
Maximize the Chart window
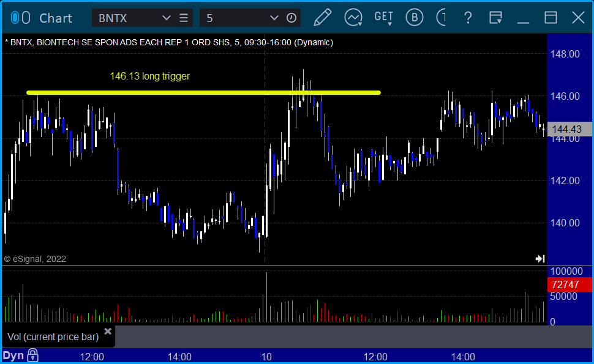pyautogui.click(x=551, y=18)
